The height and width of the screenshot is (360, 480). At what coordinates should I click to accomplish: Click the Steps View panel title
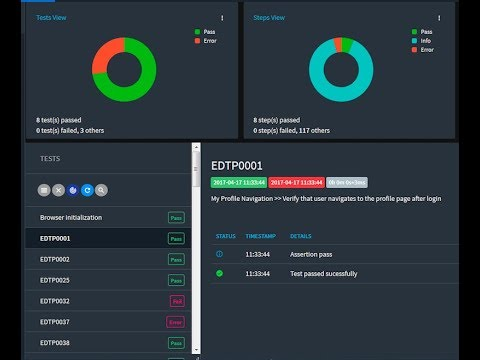point(269,18)
